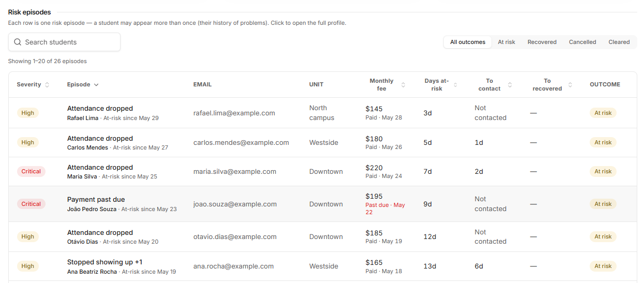
Task: Click carlos.mendes@example.com email
Action: 241,142
